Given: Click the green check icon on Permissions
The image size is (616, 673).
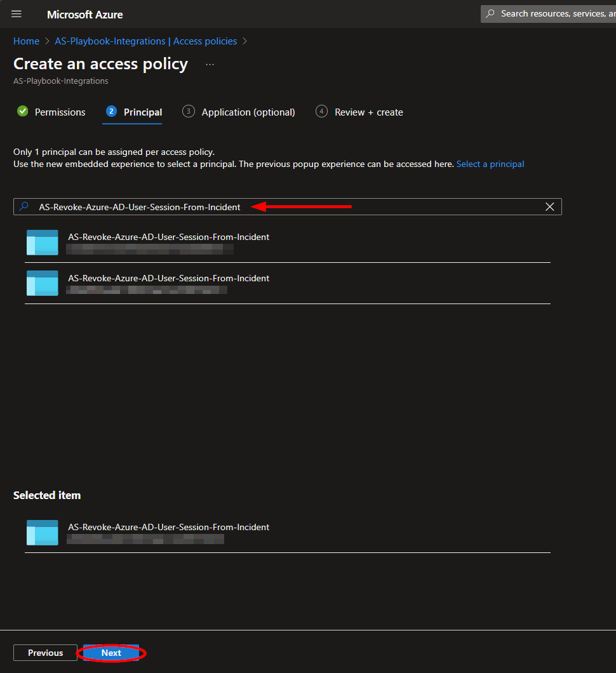Looking at the screenshot, I should 23,111.
